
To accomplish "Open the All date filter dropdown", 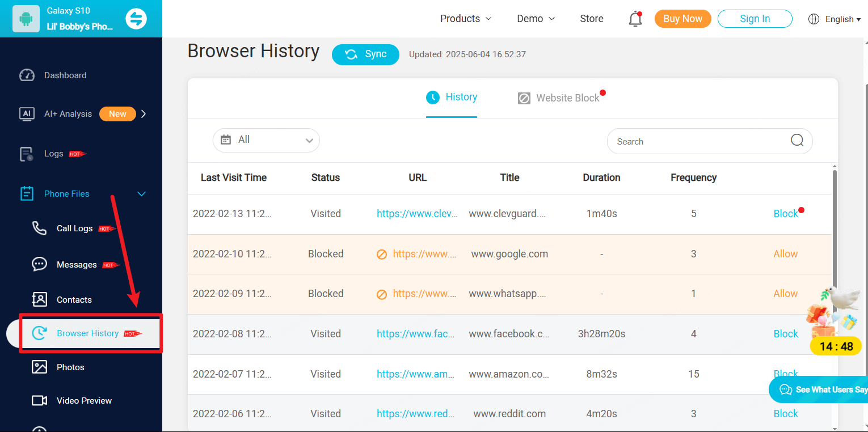I will click(x=266, y=140).
